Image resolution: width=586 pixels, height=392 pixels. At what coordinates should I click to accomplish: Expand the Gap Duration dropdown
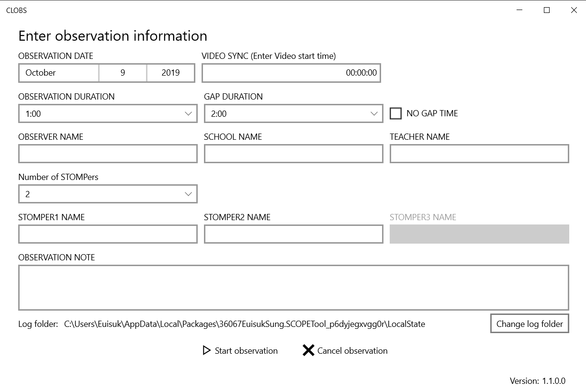(293, 113)
